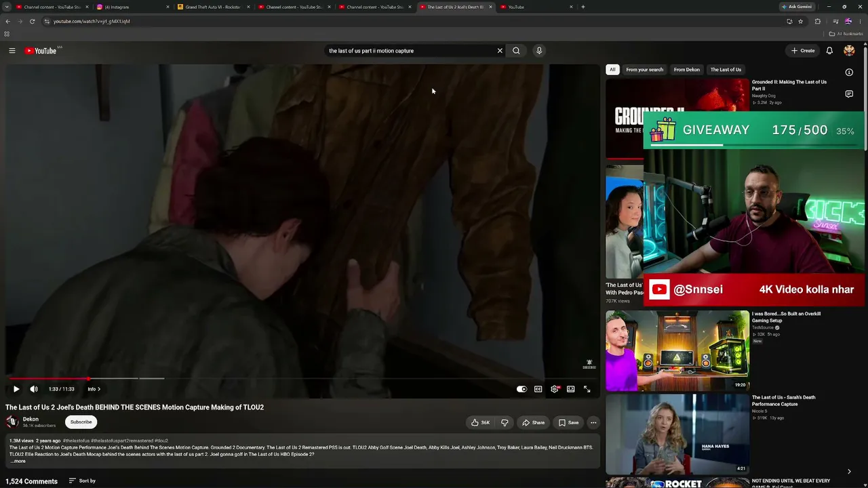Viewport: 868px width, 488px height.
Task: Open the install app icon in address bar
Action: click(x=789, y=21)
